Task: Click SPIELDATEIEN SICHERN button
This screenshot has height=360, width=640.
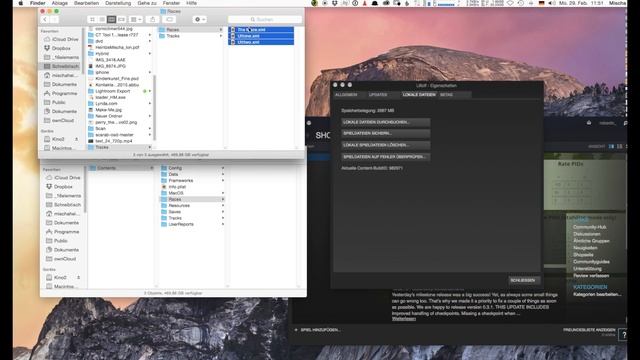Action: [x=385, y=133]
